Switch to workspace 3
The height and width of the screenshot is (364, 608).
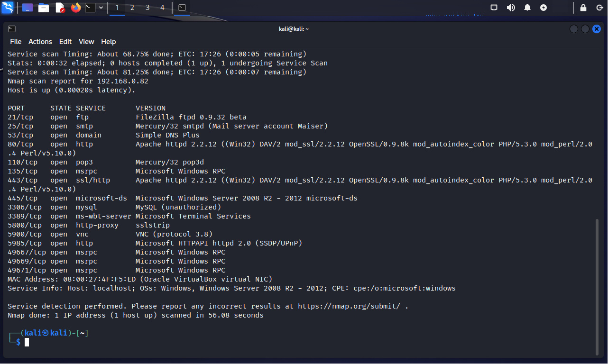pyautogui.click(x=147, y=8)
